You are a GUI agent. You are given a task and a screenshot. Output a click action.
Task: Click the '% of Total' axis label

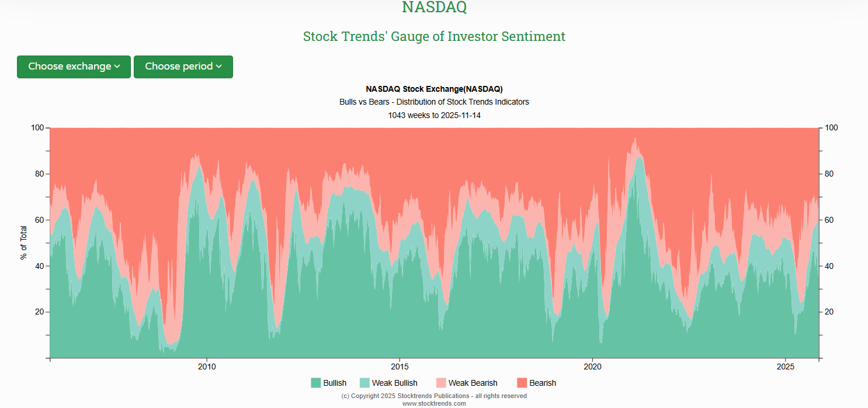23,240
